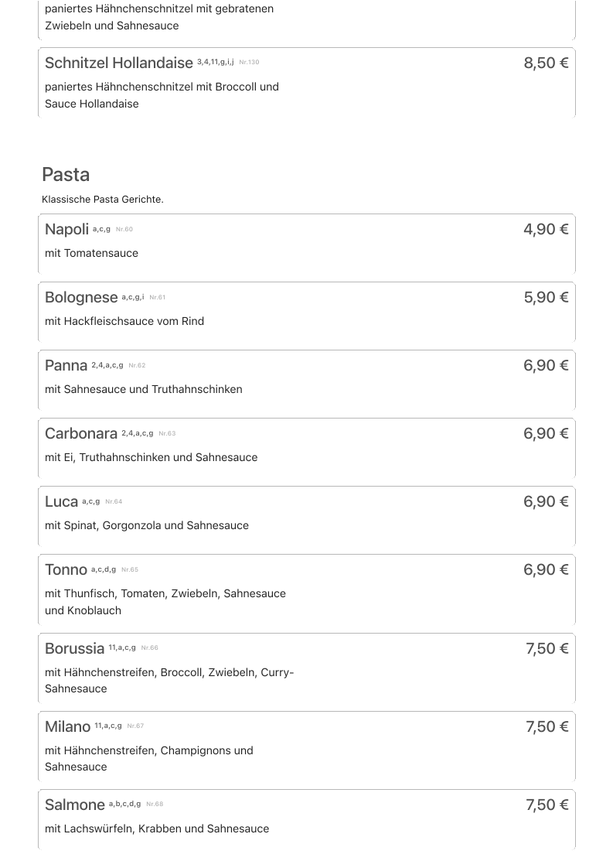This screenshot has width=613, height=868.
Task: Click the Milano item number Nr.67
Action: coord(135,726)
